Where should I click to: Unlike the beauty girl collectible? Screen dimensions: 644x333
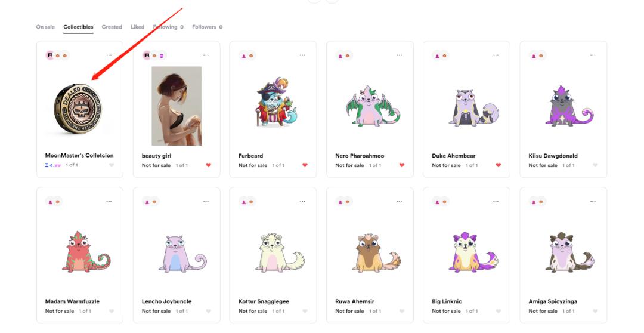208,165
